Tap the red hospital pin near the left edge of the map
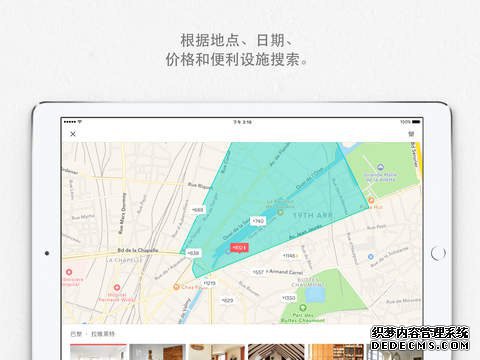 coord(69,272)
